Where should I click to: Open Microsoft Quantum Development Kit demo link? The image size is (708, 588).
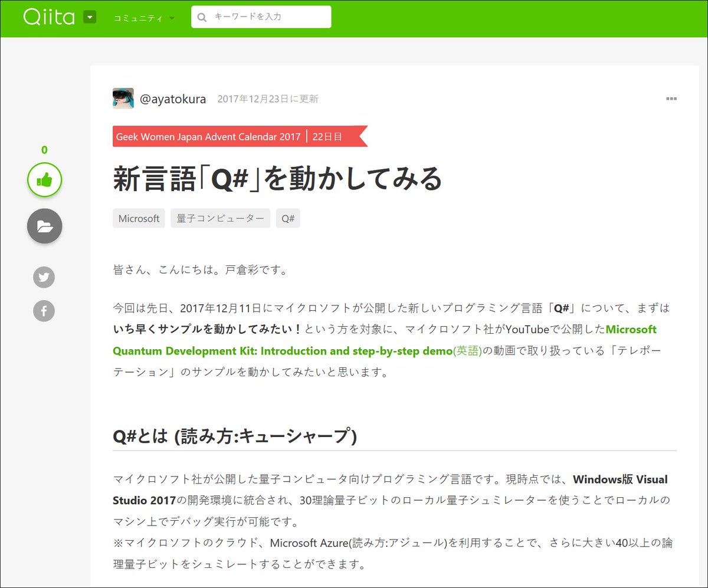coord(385,340)
